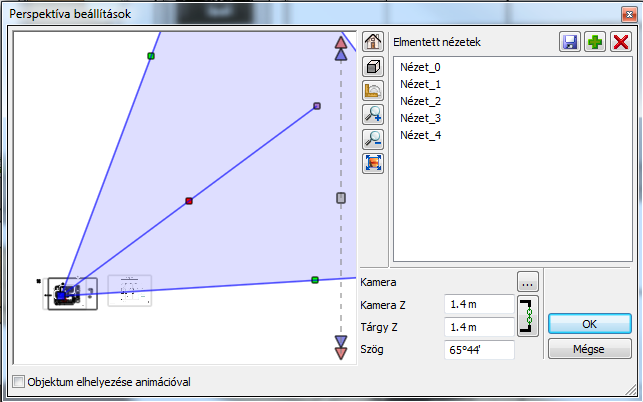The height and width of the screenshot is (402, 643).
Task: Delete saved view with red X
Action: pyautogui.click(x=620, y=42)
